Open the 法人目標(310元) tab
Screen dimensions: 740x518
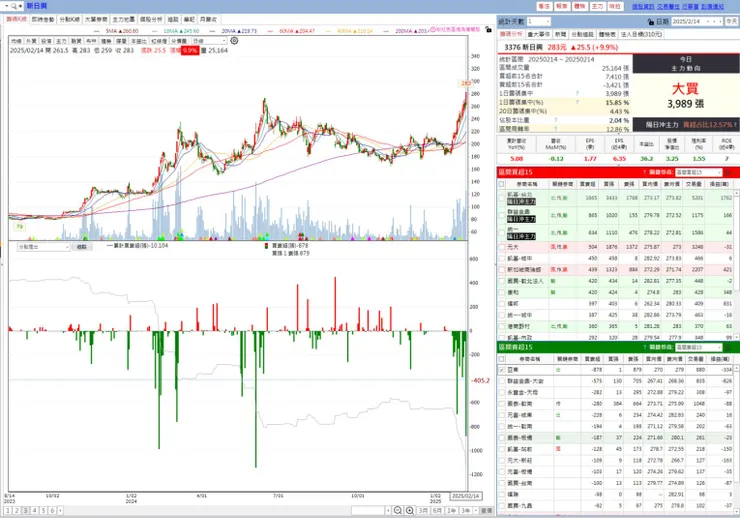tap(641, 34)
